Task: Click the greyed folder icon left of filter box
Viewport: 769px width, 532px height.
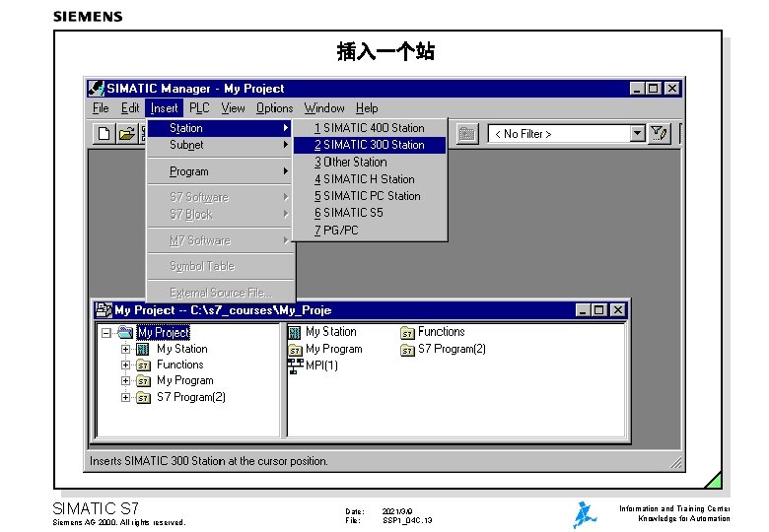Action: [x=467, y=133]
